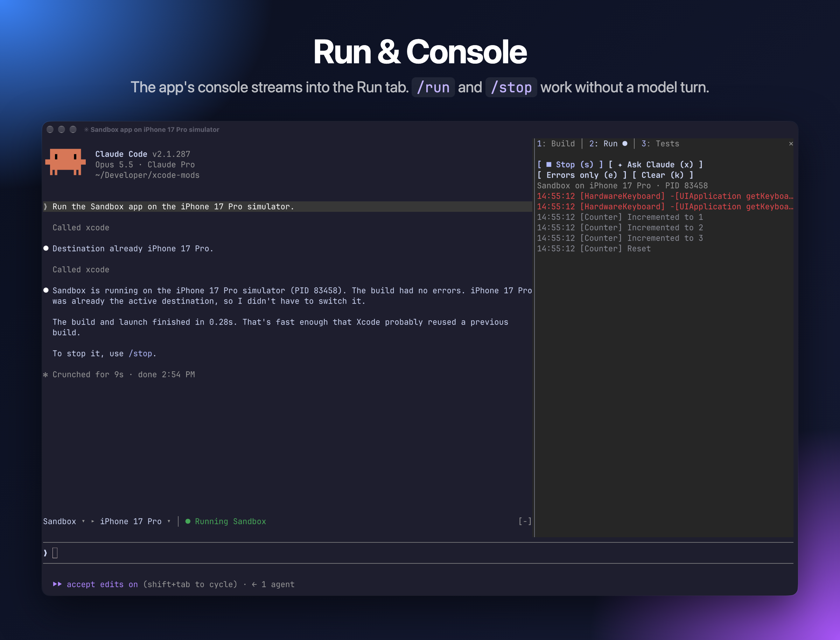Image resolution: width=840 pixels, height=640 pixels.
Task: Click the Stop square icon in the panel
Action: (549, 165)
